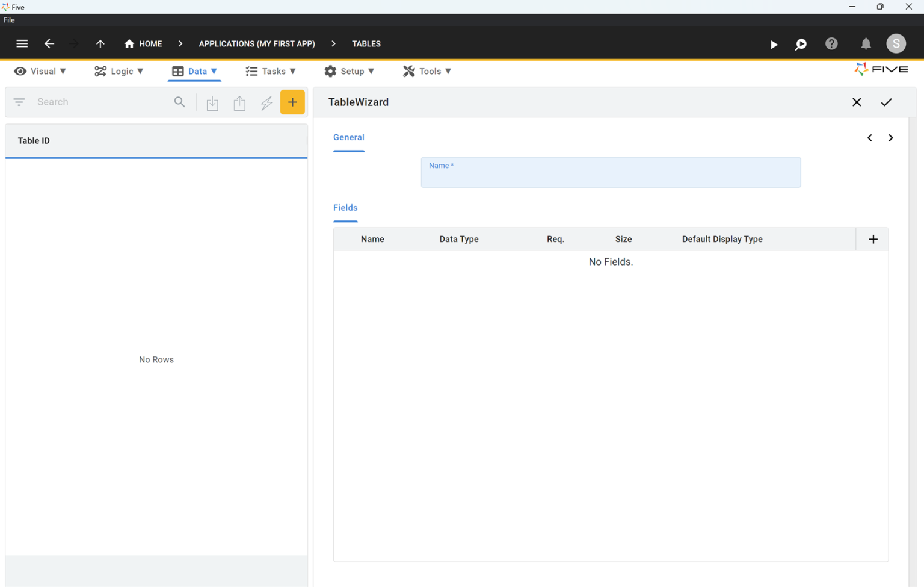Click the S user avatar
Screen dimensions: 924x587
(896, 43)
